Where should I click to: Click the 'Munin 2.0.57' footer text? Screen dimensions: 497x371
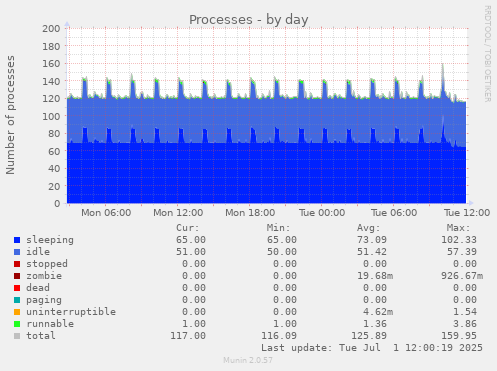[x=248, y=360]
